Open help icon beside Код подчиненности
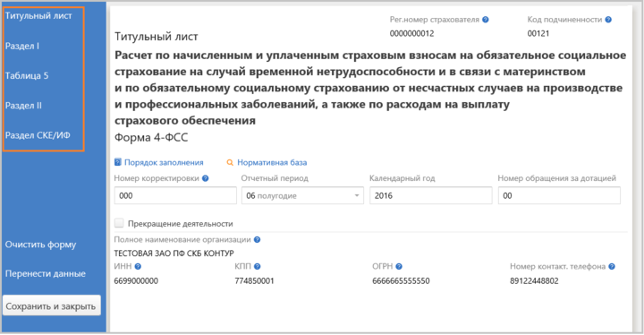644x335 pixels. click(608, 20)
